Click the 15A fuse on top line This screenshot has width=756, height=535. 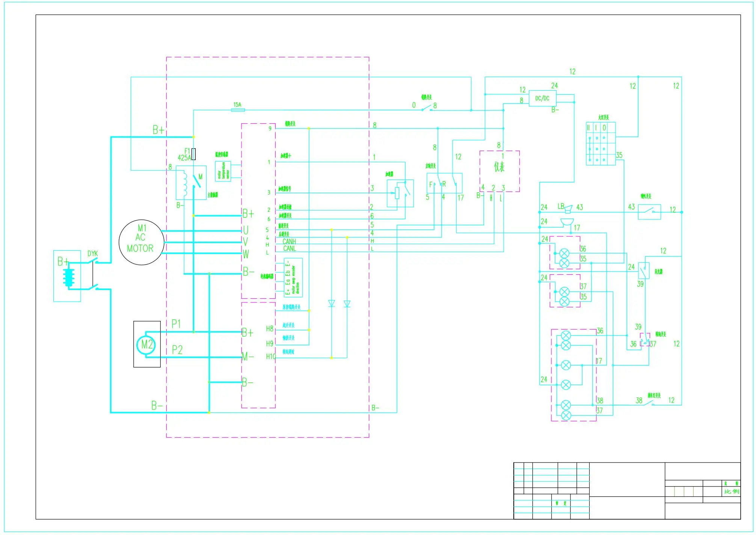click(238, 110)
